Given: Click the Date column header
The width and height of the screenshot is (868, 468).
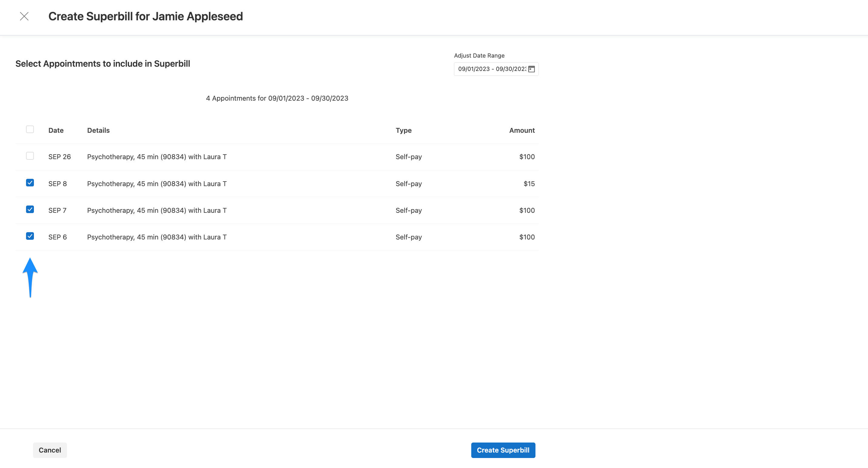Looking at the screenshot, I should pyautogui.click(x=56, y=130).
